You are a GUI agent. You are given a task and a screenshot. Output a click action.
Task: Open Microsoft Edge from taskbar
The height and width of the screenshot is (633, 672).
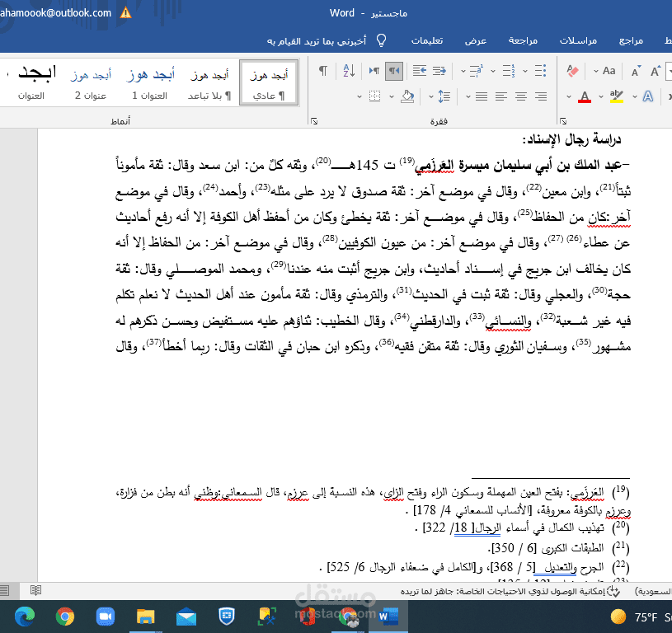coord(25,617)
